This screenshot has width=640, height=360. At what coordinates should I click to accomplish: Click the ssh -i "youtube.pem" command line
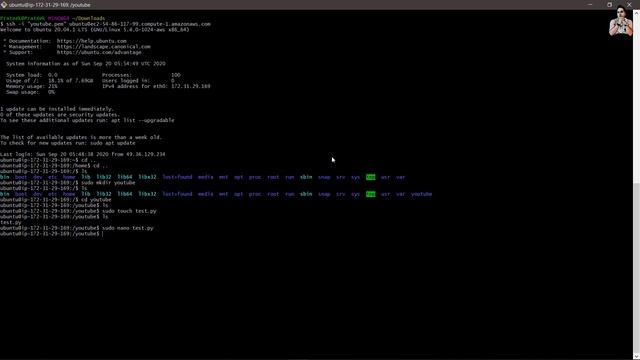105,24
